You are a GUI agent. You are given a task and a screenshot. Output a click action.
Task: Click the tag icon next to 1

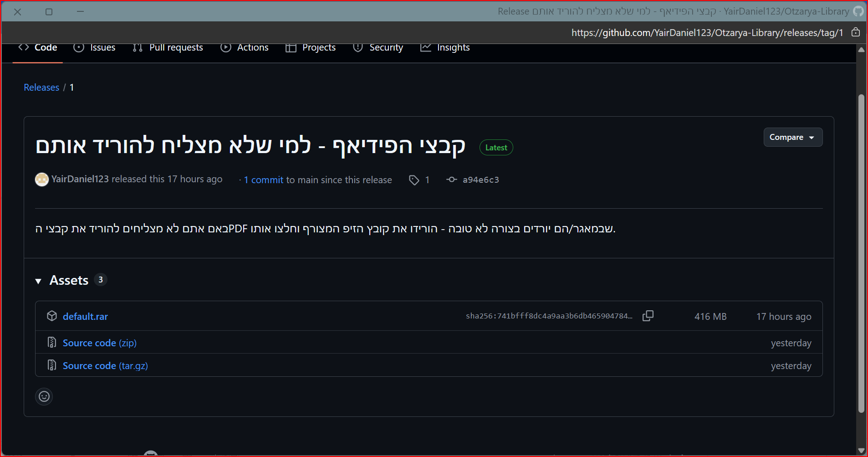click(x=414, y=180)
